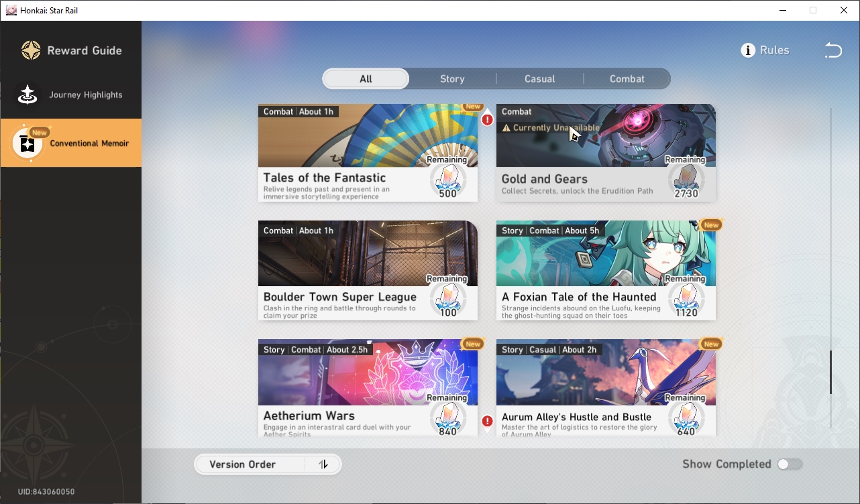Select the All filter tab
The image size is (860, 504).
[366, 79]
